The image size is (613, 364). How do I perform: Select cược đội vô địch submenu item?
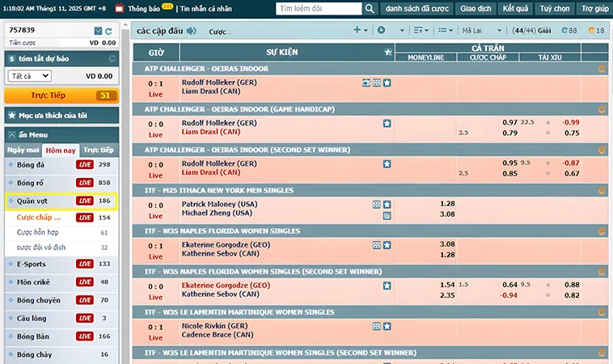tap(41, 248)
